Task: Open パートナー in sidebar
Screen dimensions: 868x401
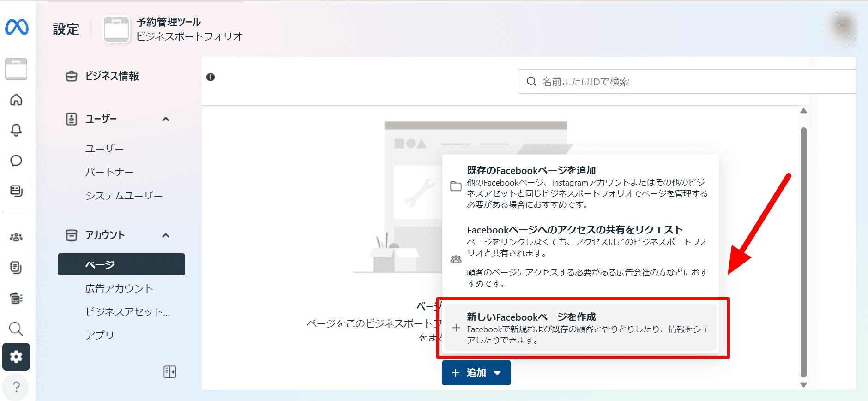Action: point(109,172)
